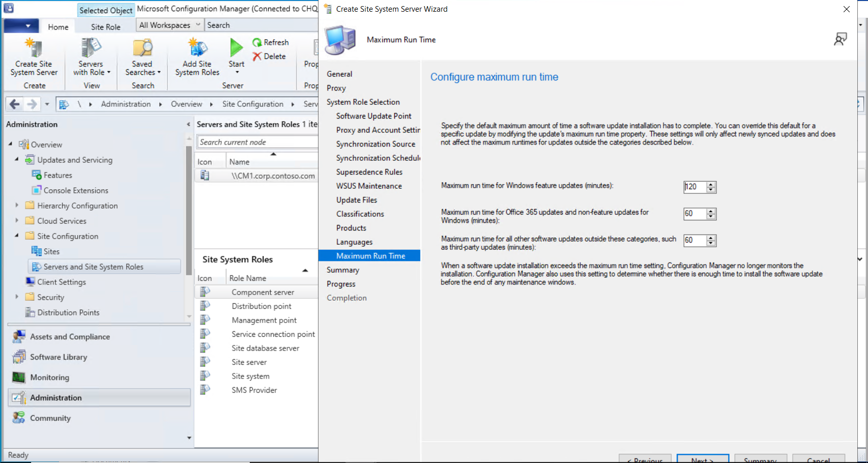
Task: Click the feedback icon in the wizard header
Action: [x=841, y=39]
